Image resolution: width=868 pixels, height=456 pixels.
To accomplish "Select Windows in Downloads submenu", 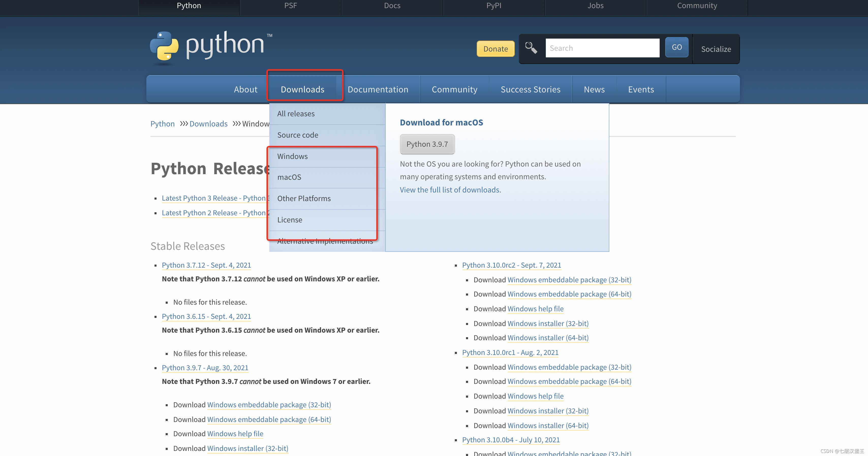I will 292,156.
